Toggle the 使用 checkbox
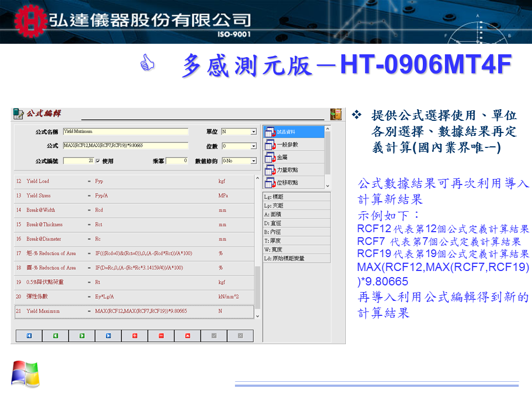This screenshot has height=399, width=532. click(98, 161)
